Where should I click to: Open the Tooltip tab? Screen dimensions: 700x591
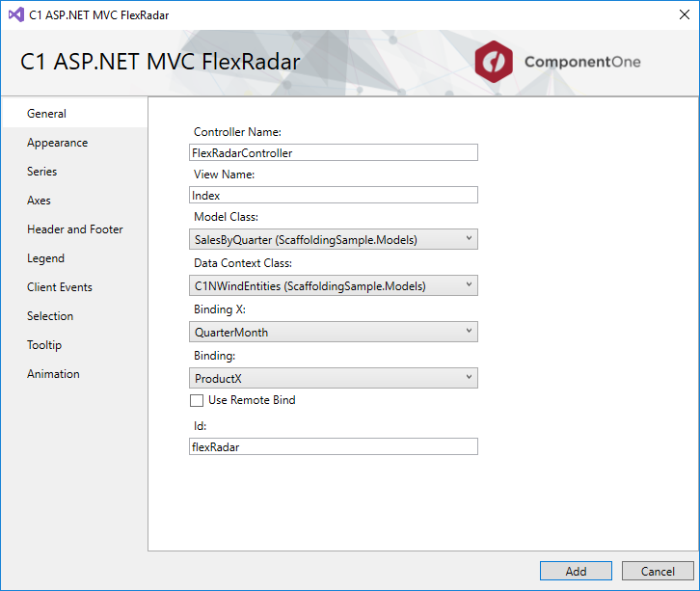coord(74,345)
